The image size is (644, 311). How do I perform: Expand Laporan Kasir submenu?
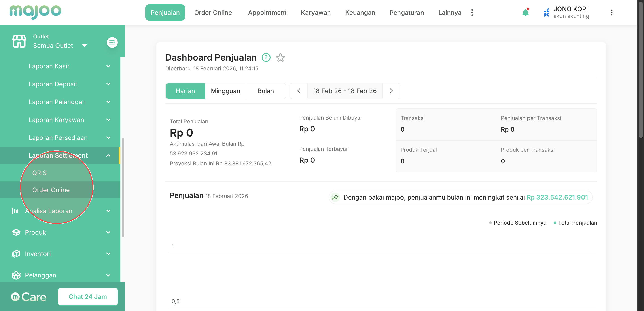point(108,66)
